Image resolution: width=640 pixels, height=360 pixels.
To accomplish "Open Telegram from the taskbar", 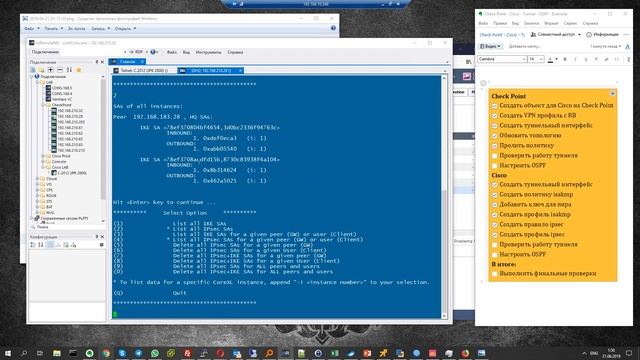I will click(x=138, y=353).
